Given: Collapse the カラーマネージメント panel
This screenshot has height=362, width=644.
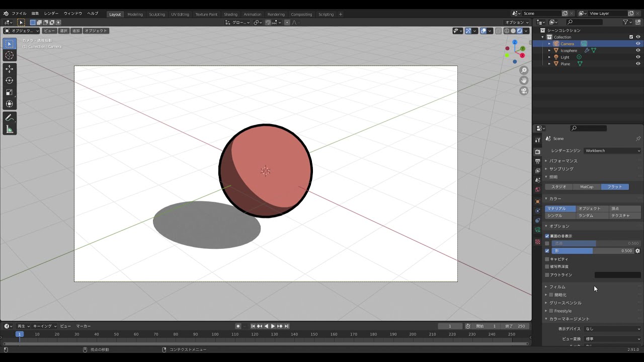Looking at the screenshot, I should coord(569,319).
